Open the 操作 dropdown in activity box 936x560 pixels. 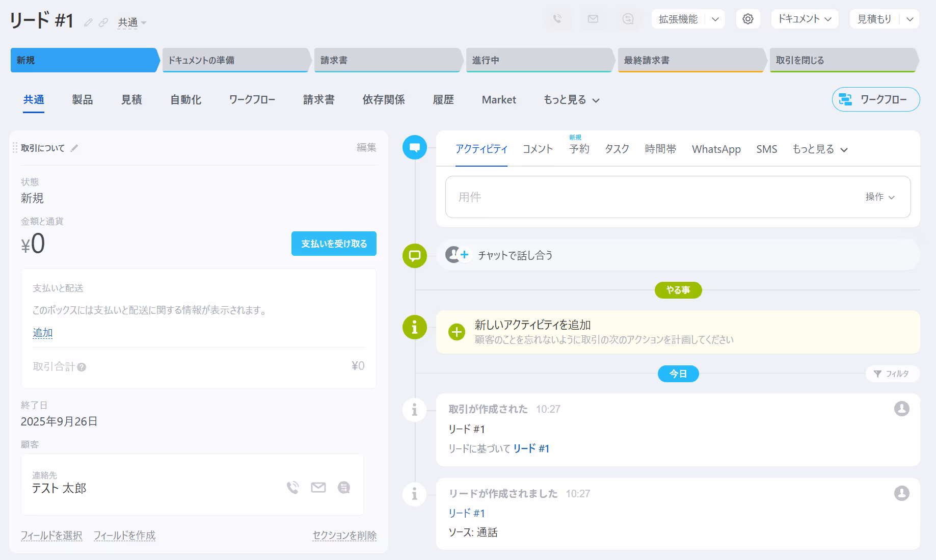coord(880,197)
